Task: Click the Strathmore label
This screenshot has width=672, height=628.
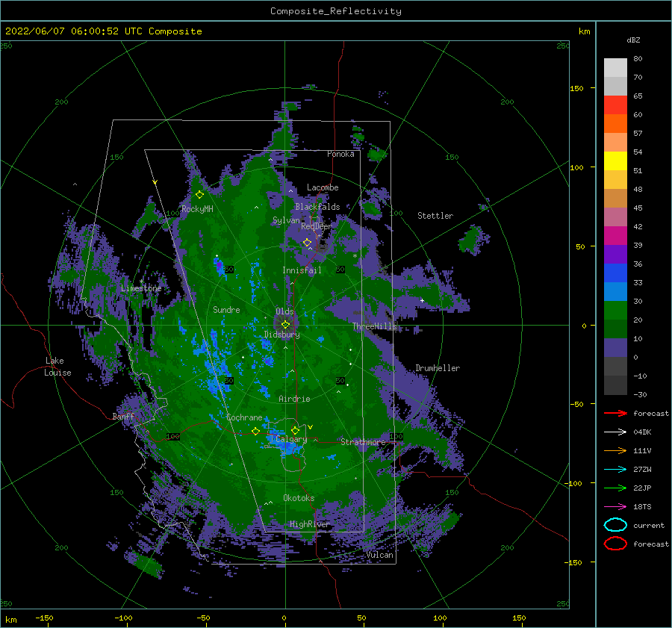Action: [363, 442]
